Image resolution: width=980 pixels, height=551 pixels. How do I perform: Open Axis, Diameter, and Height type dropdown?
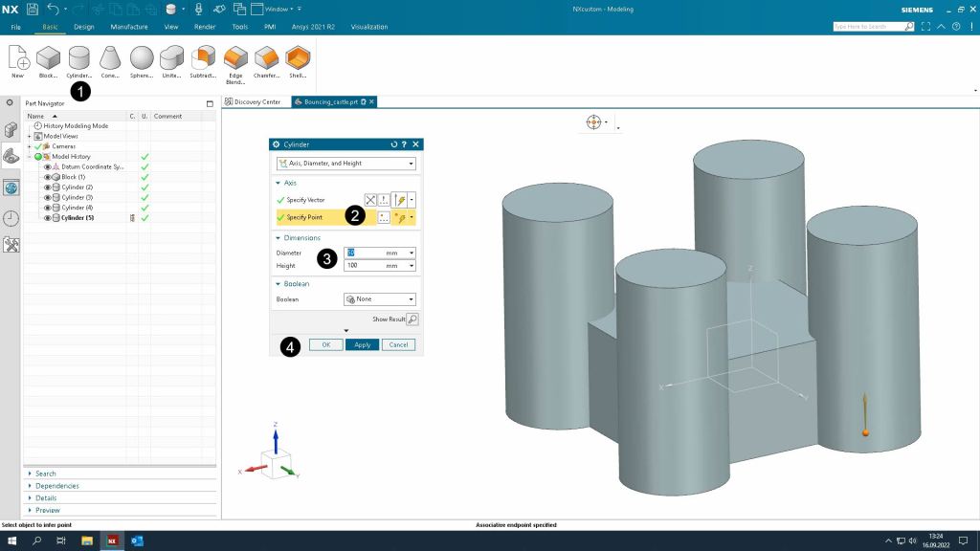345,164
